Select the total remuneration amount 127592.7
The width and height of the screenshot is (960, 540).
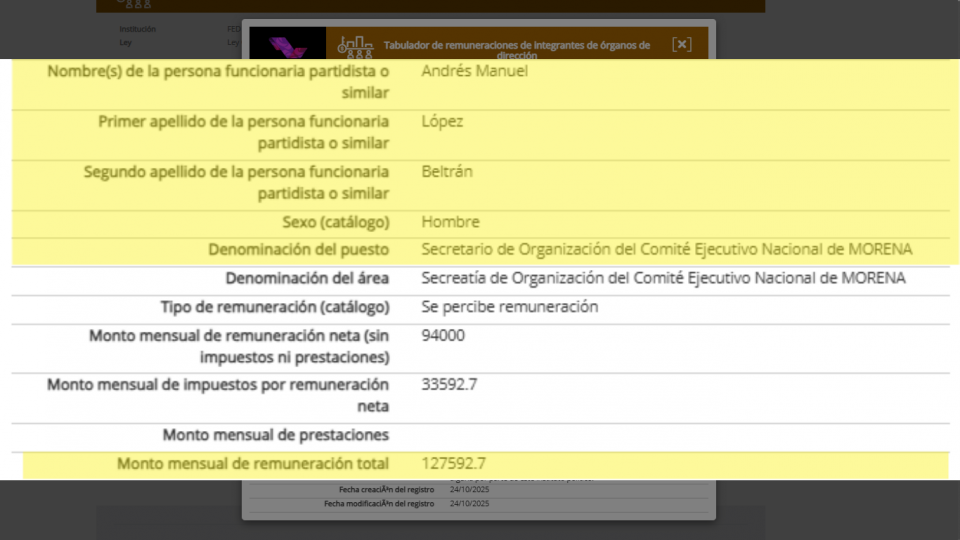coord(453,464)
